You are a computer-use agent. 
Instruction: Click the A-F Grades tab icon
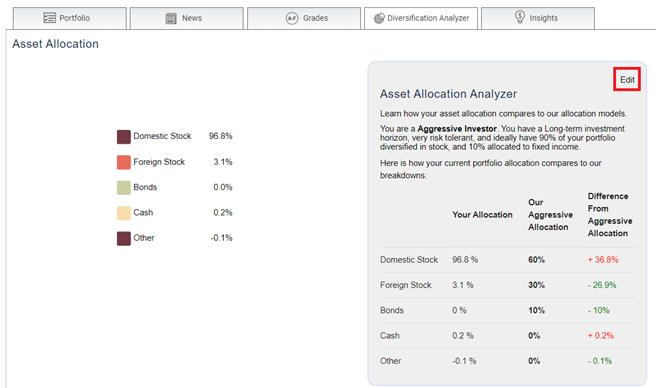[x=292, y=18]
